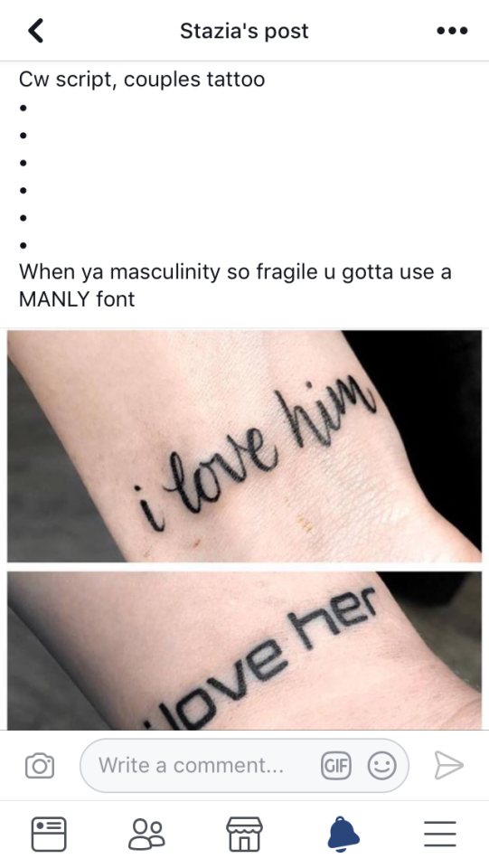Screen dimensions: 489x868
Task: Tap the gap between the two photos
Action: coord(244,567)
